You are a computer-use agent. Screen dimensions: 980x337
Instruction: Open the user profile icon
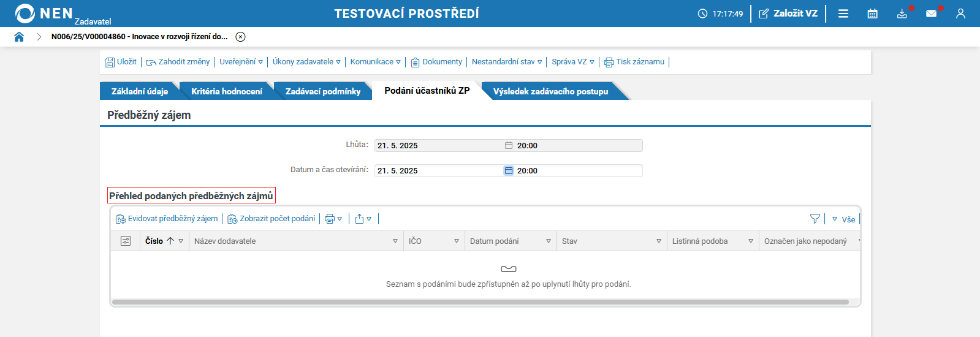960,13
